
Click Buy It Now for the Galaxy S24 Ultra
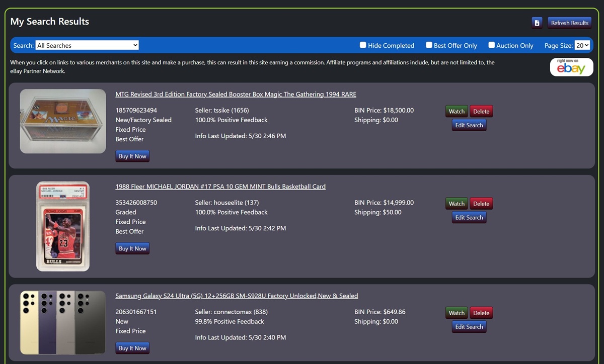click(x=132, y=348)
